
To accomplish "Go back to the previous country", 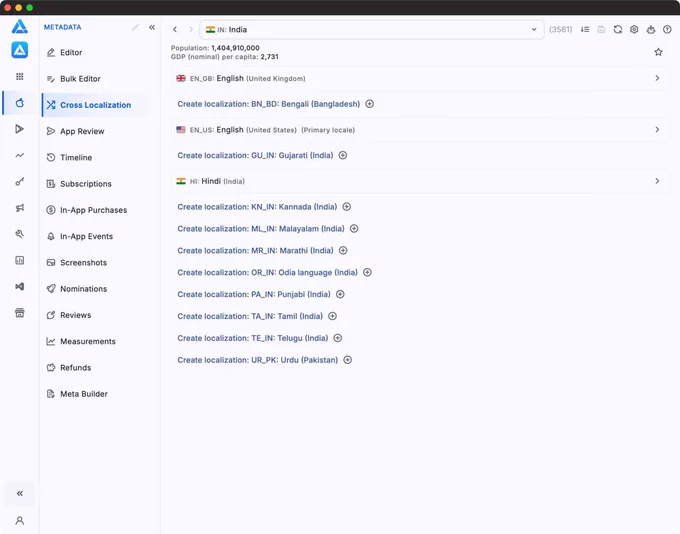I will (175, 29).
